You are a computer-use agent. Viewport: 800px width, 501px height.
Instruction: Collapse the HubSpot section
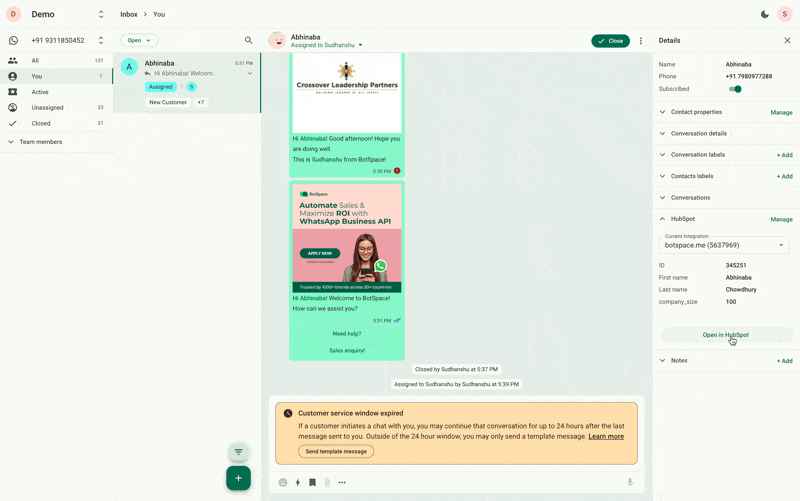(x=662, y=218)
